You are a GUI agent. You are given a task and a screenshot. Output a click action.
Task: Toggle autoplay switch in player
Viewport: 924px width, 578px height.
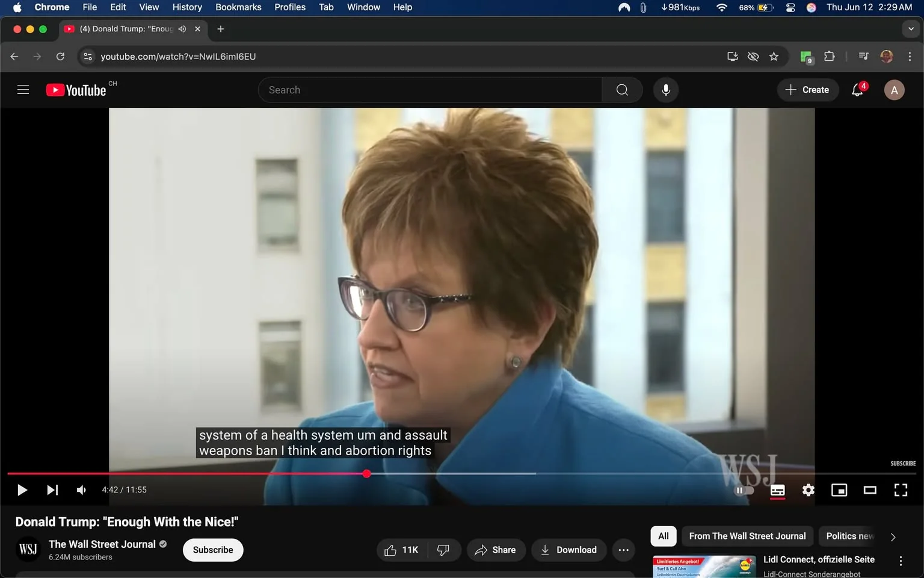(x=744, y=490)
